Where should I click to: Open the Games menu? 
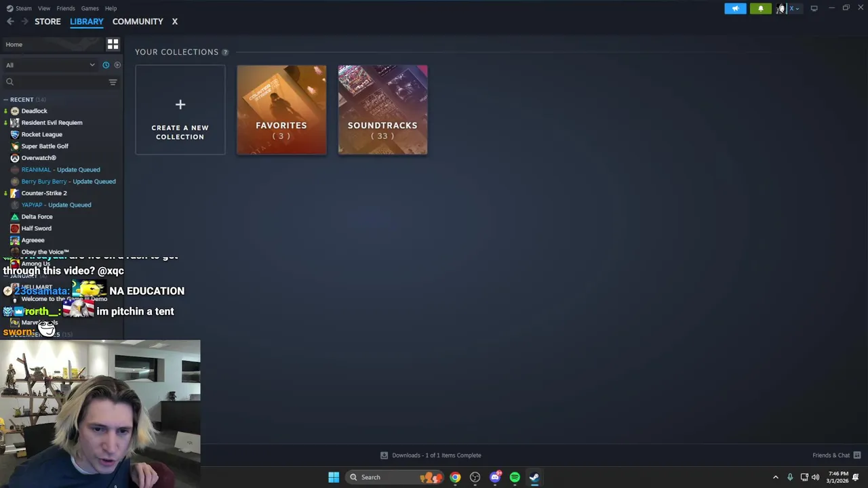(x=90, y=8)
